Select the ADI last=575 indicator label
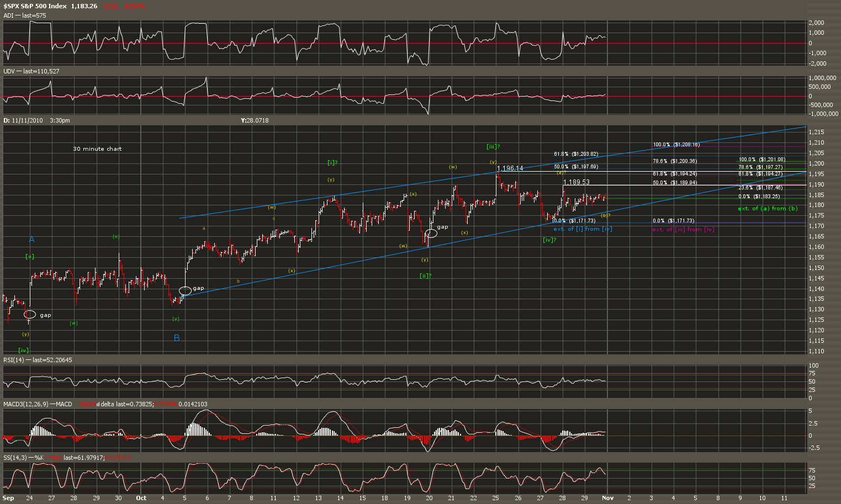 (x=25, y=15)
